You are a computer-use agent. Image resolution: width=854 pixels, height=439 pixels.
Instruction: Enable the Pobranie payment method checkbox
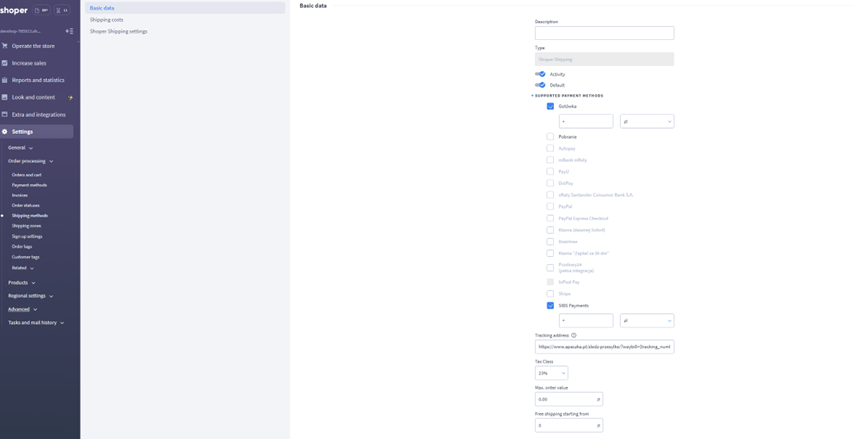(x=550, y=137)
